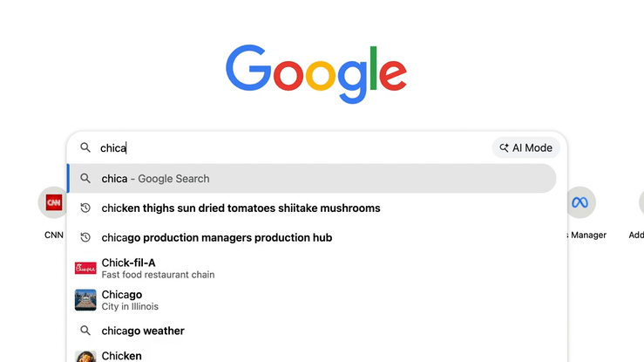Click the Google logo
Image resolution: width=644 pixels, height=362 pixels.
315,74
